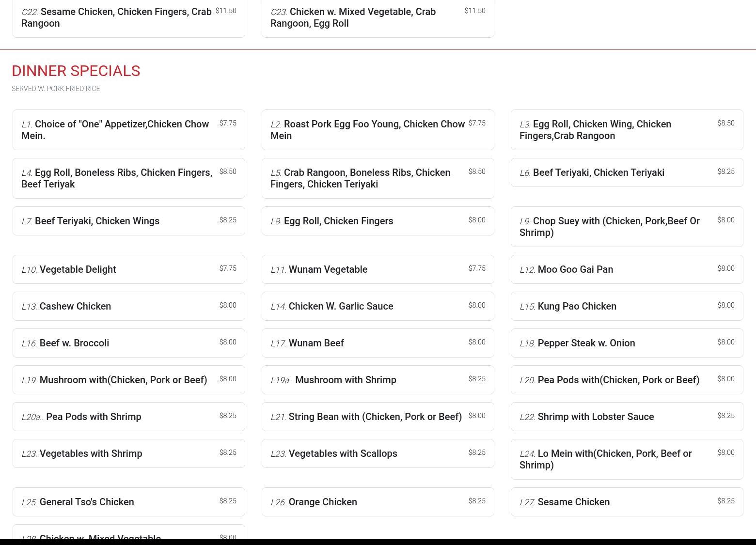Select C22 Sesame Chicken combo card

coord(129,18)
